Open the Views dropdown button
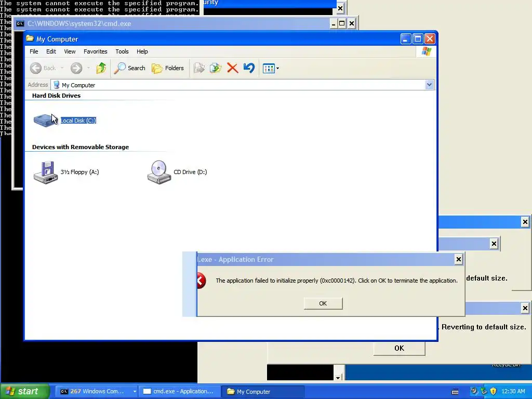This screenshot has height=399, width=532. pyautogui.click(x=271, y=68)
